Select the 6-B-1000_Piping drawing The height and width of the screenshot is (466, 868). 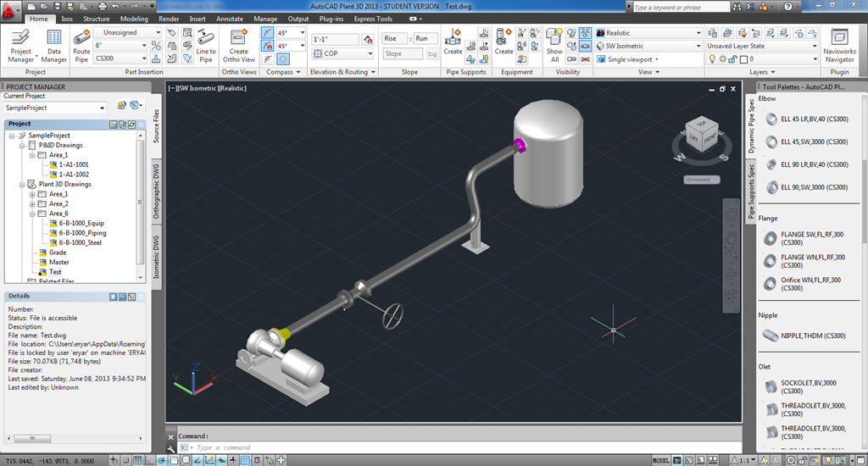pyautogui.click(x=82, y=233)
